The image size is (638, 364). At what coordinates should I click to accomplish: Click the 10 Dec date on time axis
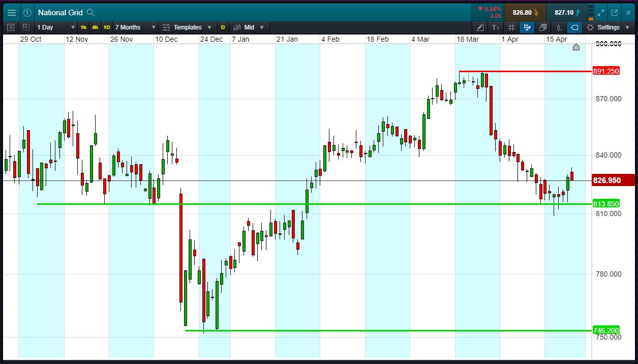pyautogui.click(x=166, y=39)
